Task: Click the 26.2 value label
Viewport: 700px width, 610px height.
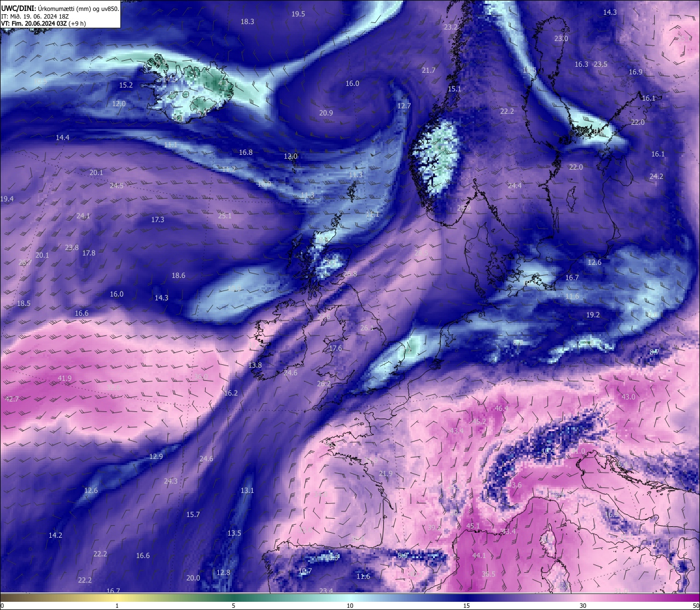Action: point(324,384)
